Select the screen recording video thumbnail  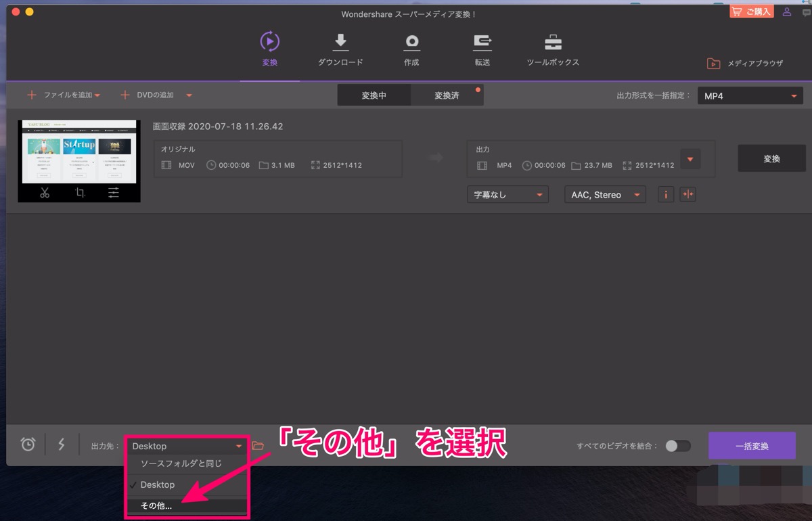coord(79,152)
